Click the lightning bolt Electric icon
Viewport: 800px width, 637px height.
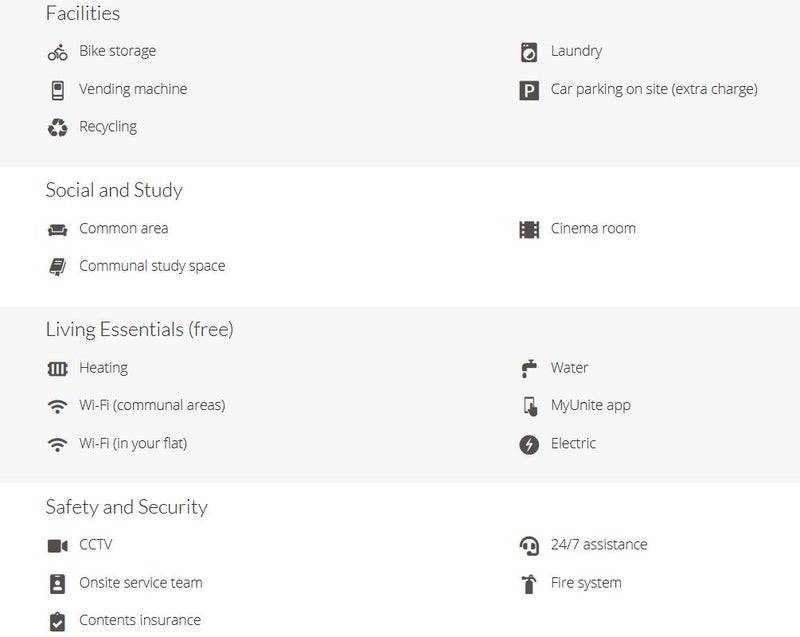click(x=529, y=444)
